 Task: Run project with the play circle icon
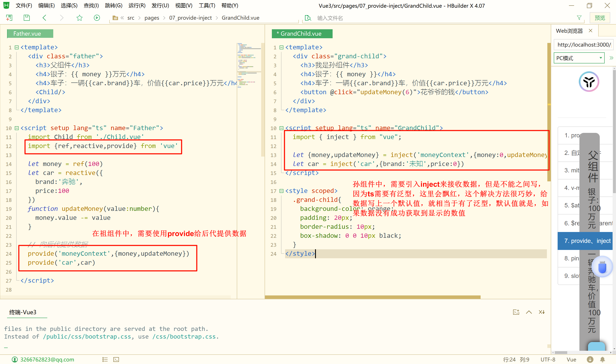pos(97,18)
